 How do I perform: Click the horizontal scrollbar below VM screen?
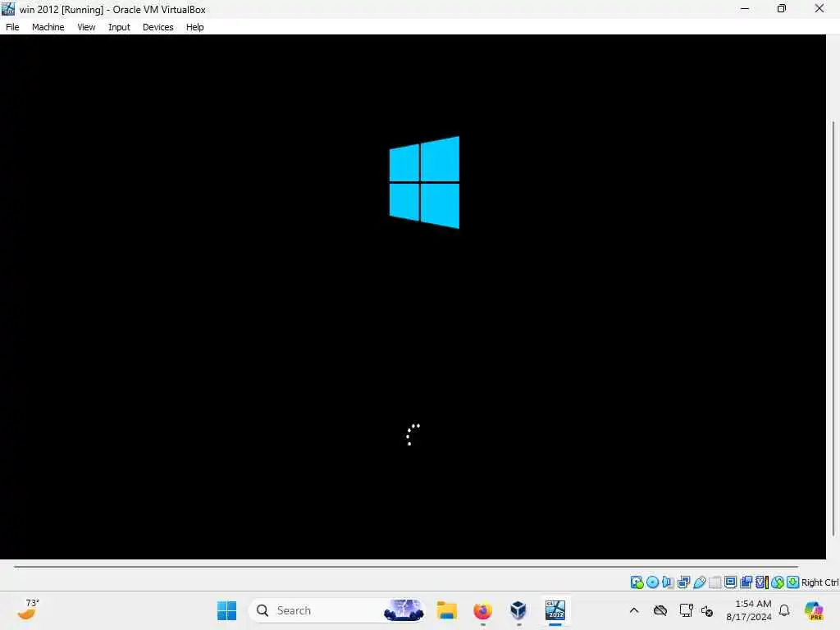pos(405,566)
